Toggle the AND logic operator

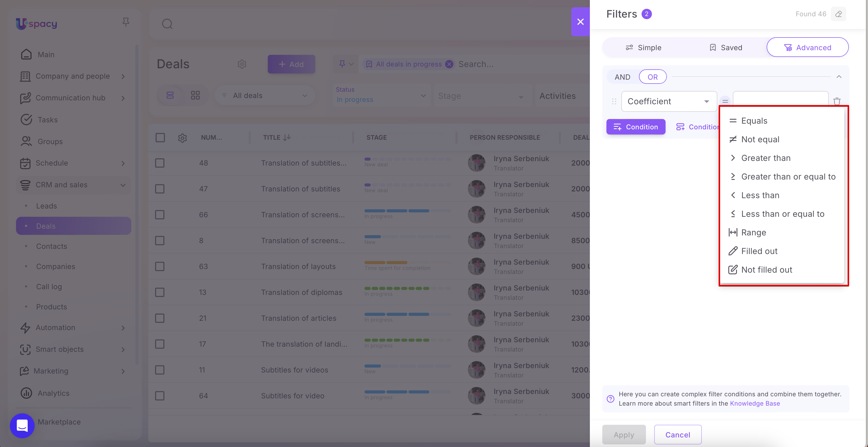(622, 77)
